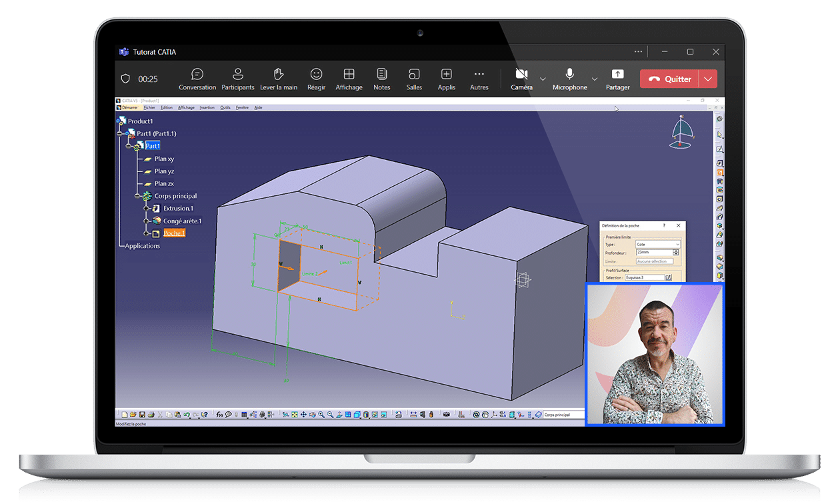Screen dimensions: 840x504
Task: Click the red Quitter button
Action: (670, 79)
